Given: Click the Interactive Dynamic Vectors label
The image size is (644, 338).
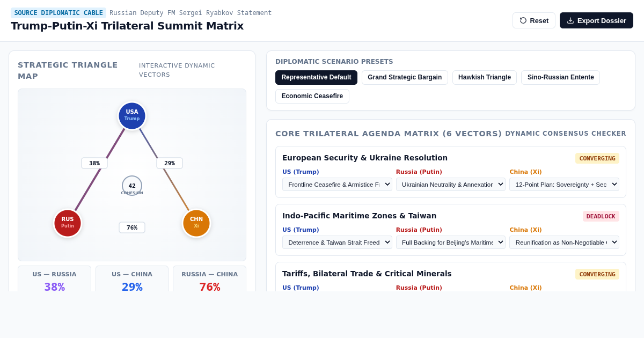Looking at the screenshot, I should (177, 70).
